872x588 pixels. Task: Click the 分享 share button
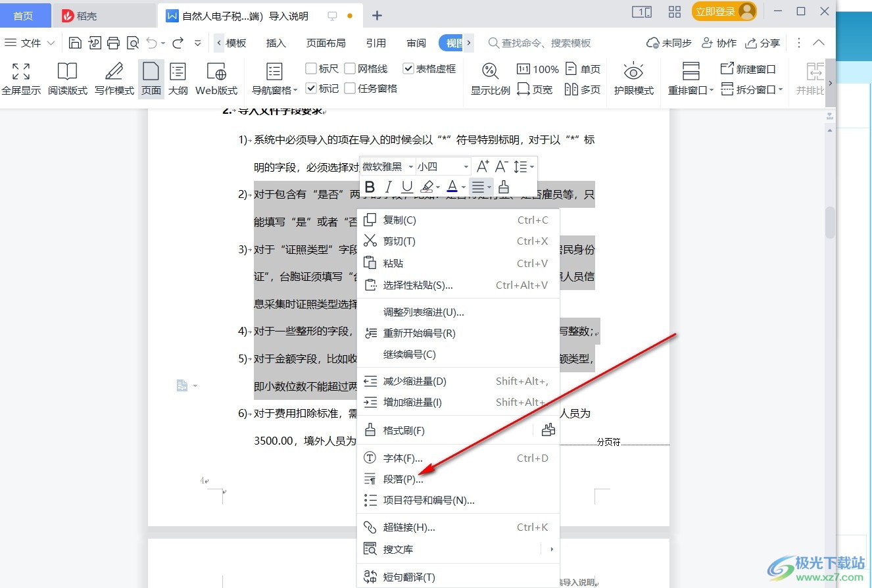coord(763,43)
